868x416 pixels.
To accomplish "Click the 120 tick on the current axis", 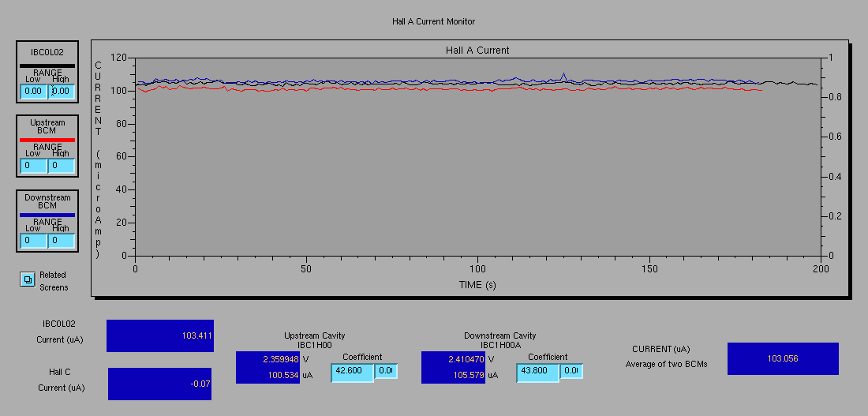I will [x=118, y=58].
